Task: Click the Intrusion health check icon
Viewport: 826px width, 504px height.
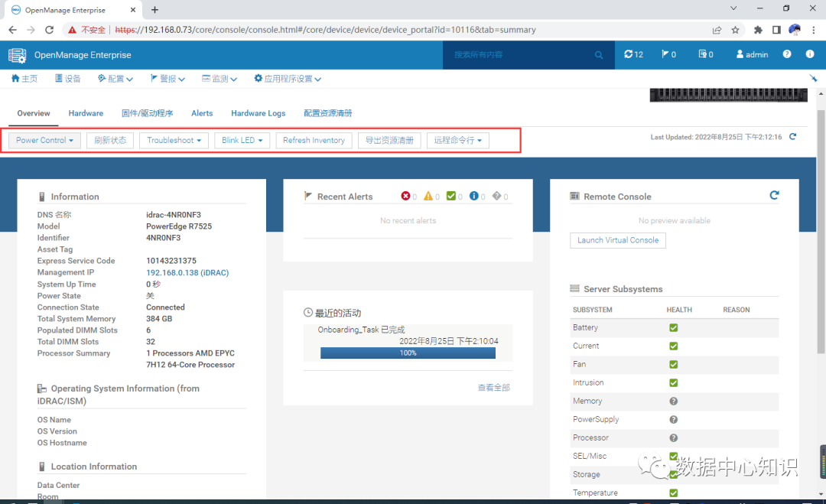Action: [673, 383]
